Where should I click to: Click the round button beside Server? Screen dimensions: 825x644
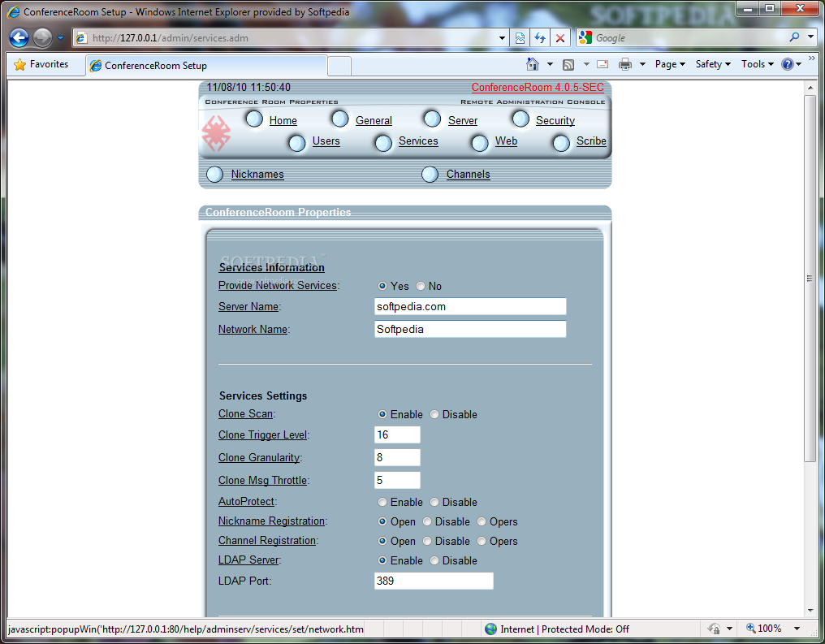pyautogui.click(x=433, y=119)
